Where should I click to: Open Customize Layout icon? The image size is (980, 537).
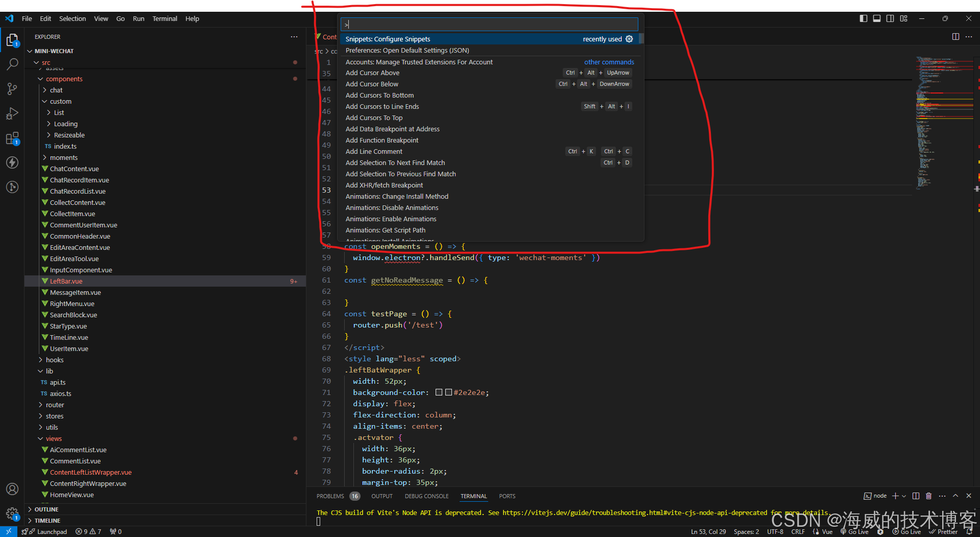904,18
